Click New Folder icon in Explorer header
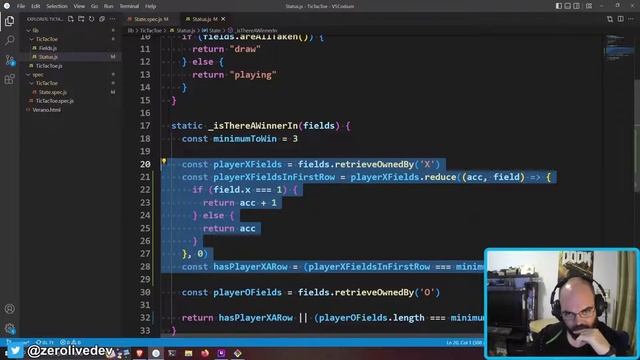 [x=81, y=19]
